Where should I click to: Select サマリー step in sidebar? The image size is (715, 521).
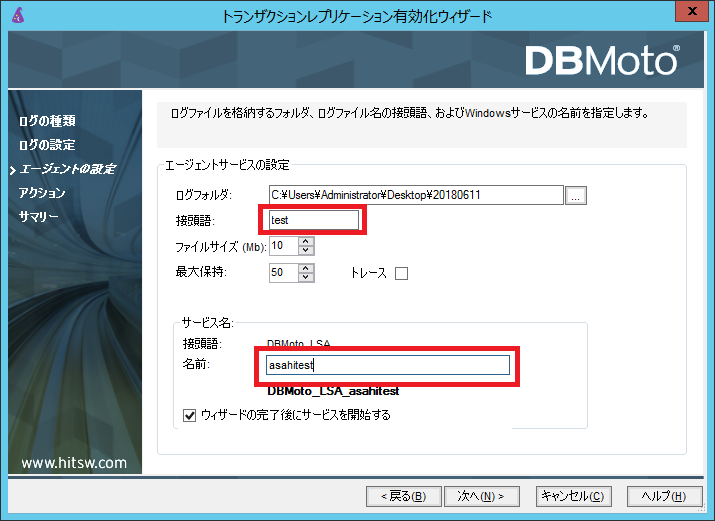[38, 217]
